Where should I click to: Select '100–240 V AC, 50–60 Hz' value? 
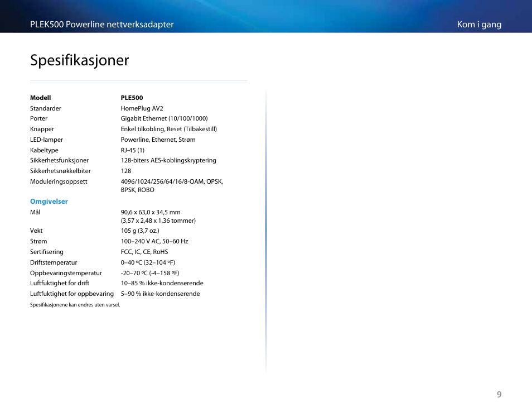click(x=154, y=241)
